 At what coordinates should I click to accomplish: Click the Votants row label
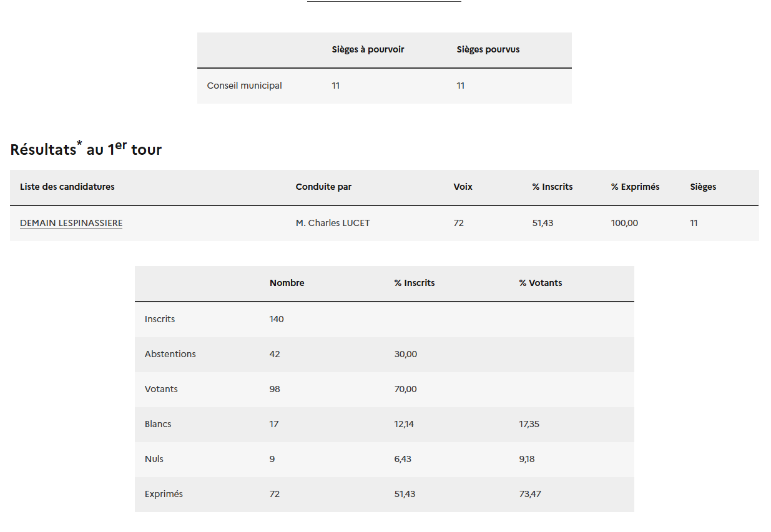point(161,389)
